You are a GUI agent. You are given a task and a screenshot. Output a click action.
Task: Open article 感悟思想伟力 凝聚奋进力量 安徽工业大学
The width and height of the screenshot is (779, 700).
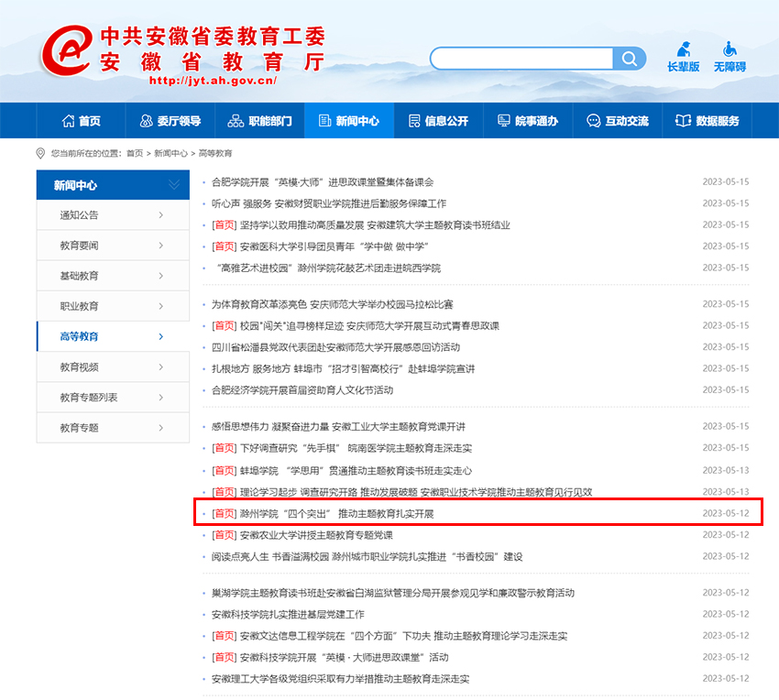[338, 427]
